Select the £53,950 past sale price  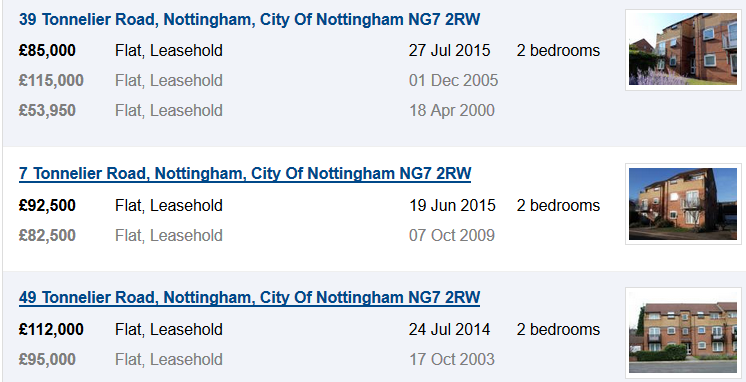(47, 110)
